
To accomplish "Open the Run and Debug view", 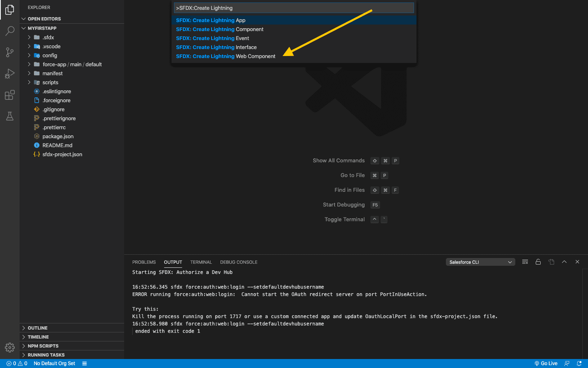I will click(x=10, y=74).
